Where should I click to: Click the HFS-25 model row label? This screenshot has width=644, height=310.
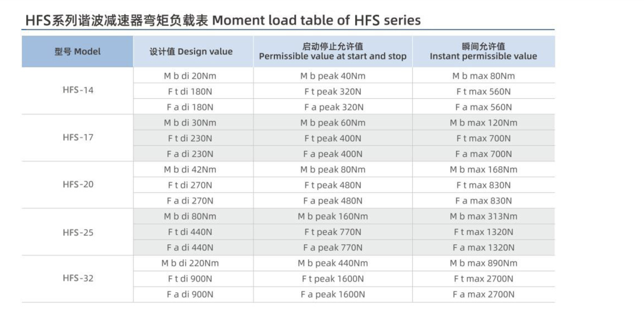(x=78, y=232)
